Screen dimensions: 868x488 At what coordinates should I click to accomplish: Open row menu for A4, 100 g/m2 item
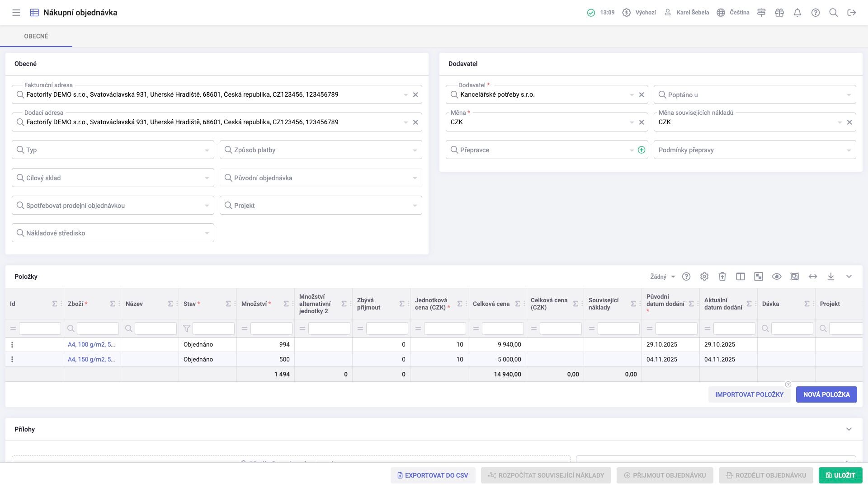pyautogui.click(x=12, y=345)
